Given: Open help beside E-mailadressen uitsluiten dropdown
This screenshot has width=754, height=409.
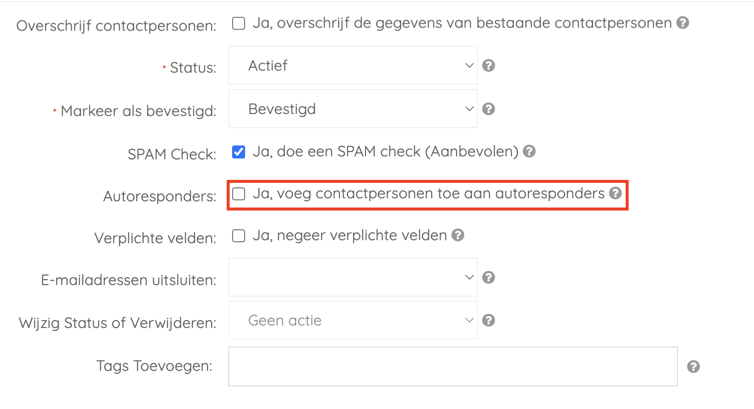Looking at the screenshot, I should click(x=489, y=277).
